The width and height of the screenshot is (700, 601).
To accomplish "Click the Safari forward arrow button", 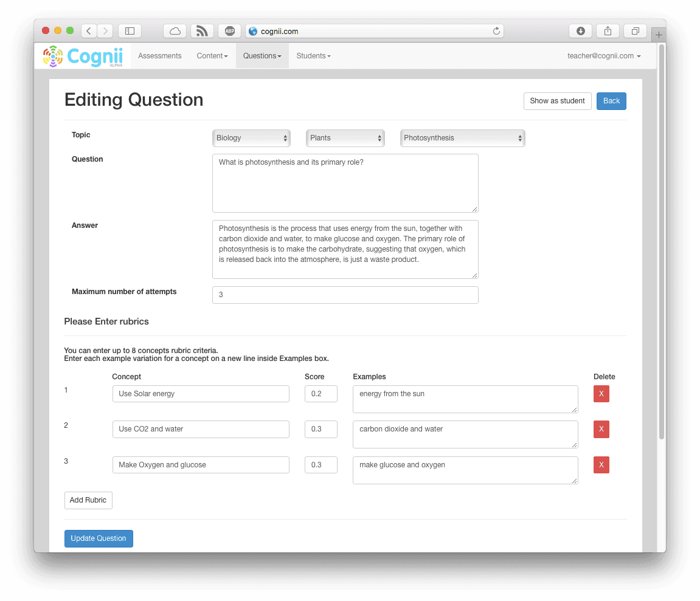I will (105, 31).
